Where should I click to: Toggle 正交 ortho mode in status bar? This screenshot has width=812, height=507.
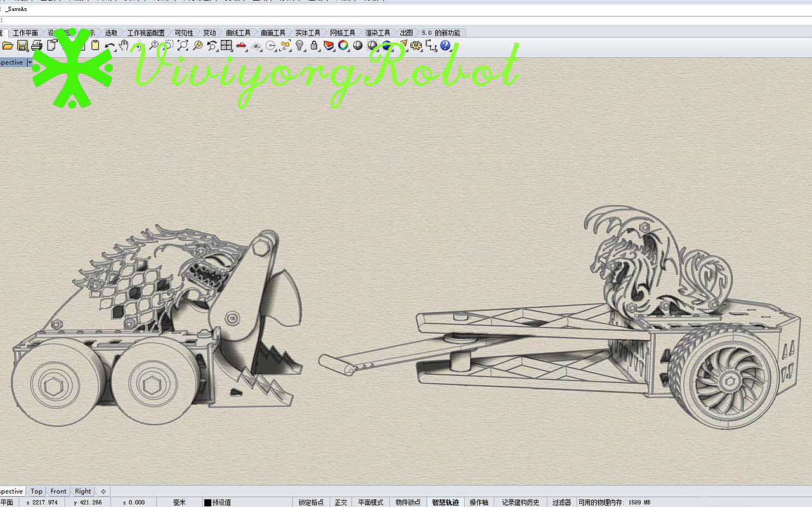(x=341, y=502)
